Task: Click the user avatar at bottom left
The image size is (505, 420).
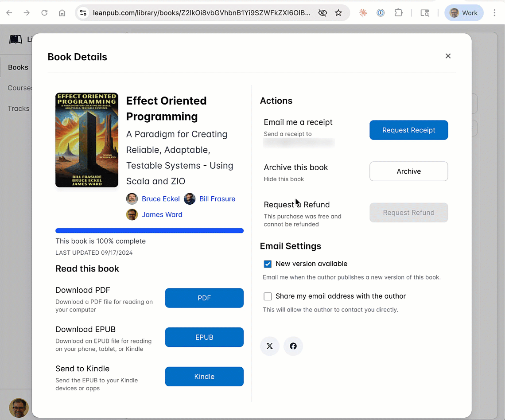Action: click(x=19, y=408)
